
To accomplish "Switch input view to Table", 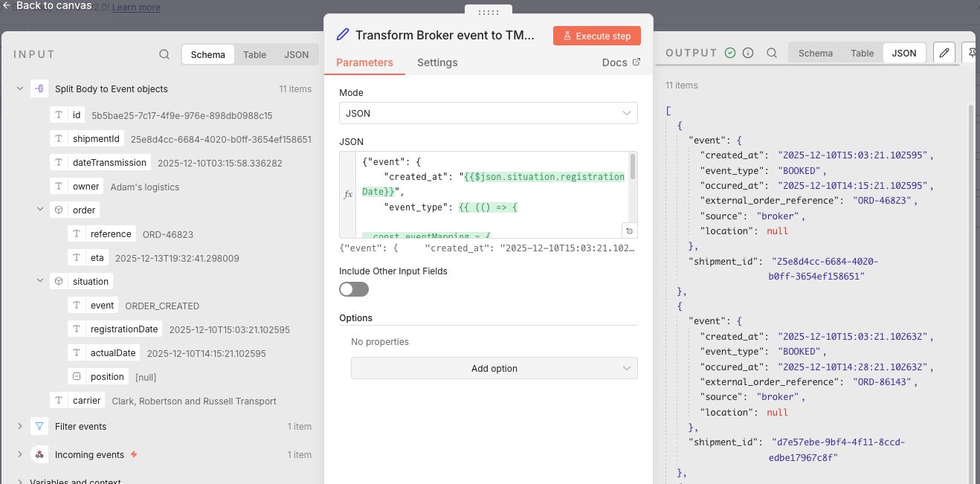I will pos(254,54).
